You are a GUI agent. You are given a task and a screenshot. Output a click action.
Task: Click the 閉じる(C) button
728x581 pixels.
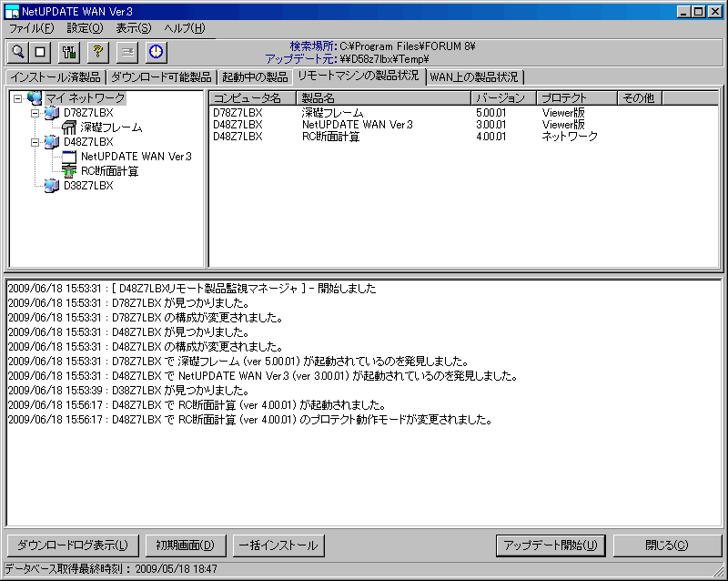pyautogui.click(x=667, y=545)
